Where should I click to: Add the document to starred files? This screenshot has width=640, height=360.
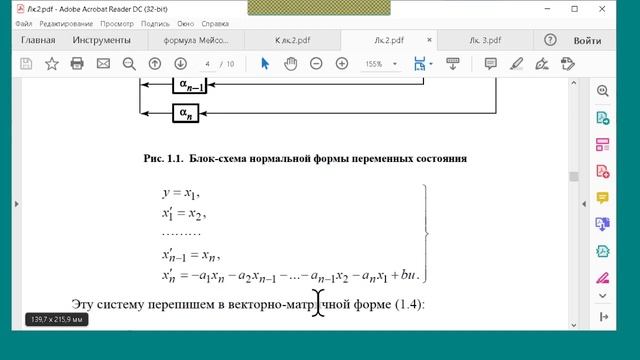click(x=52, y=64)
